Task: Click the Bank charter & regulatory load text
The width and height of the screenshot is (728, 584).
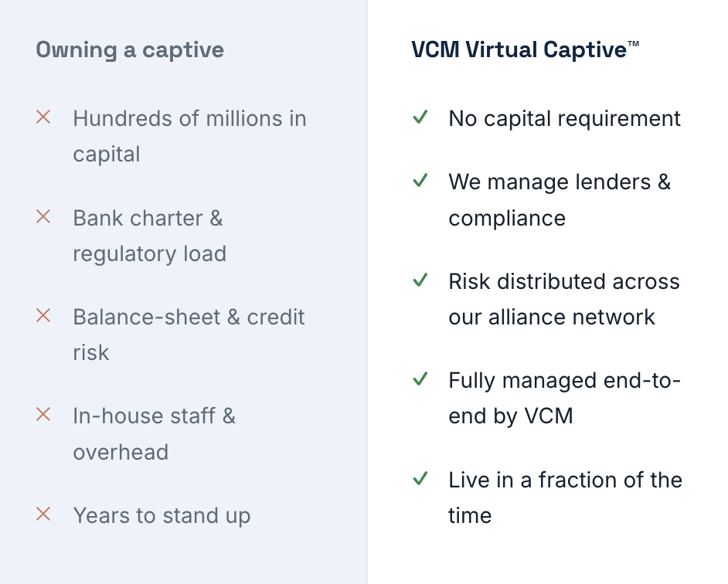Action: (x=149, y=236)
